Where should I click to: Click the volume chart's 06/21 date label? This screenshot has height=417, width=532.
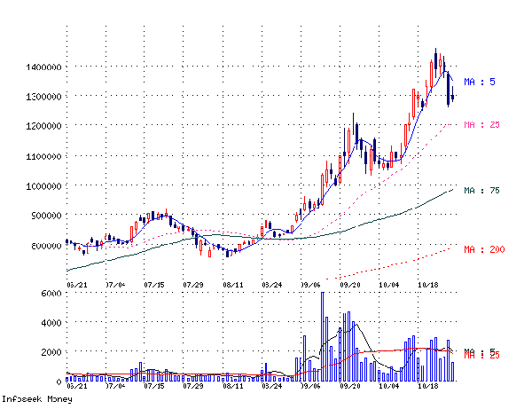77,386
